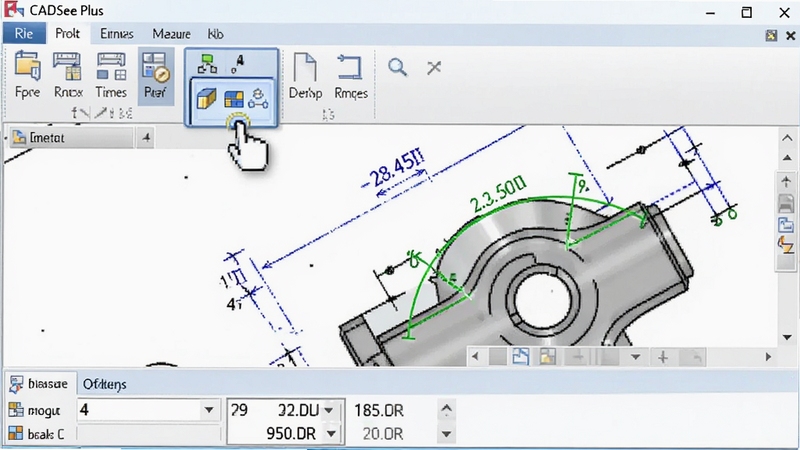Click the orange layers icon in right sidebar
Image resolution: width=800 pixels, height=450 pixels.
click(x=786, y=245)
